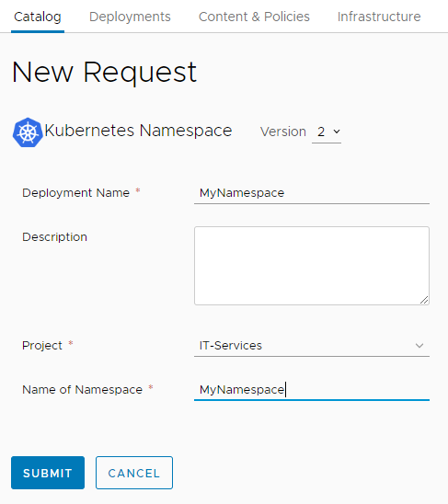Click the Version dropdown chevron arrow
The image size is (448, 504).
tap(337, 132)
